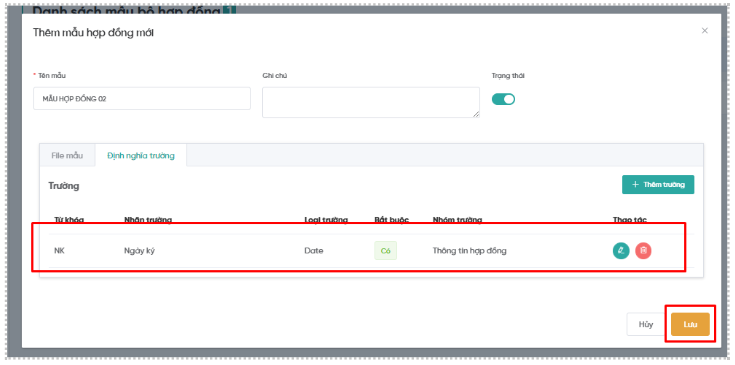735x365 pixels.
Task: Focus the Tên mẫu input field
Action: click(x=142, y=99)
